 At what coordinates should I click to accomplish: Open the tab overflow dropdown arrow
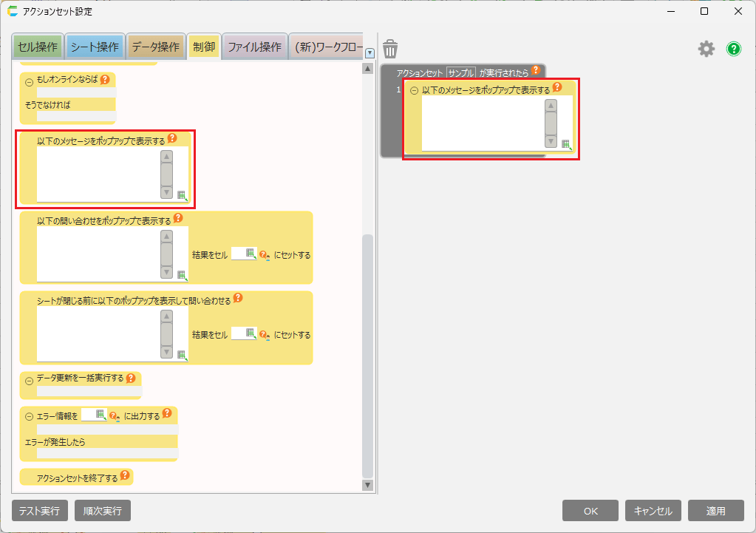click(x=370, y=53)
